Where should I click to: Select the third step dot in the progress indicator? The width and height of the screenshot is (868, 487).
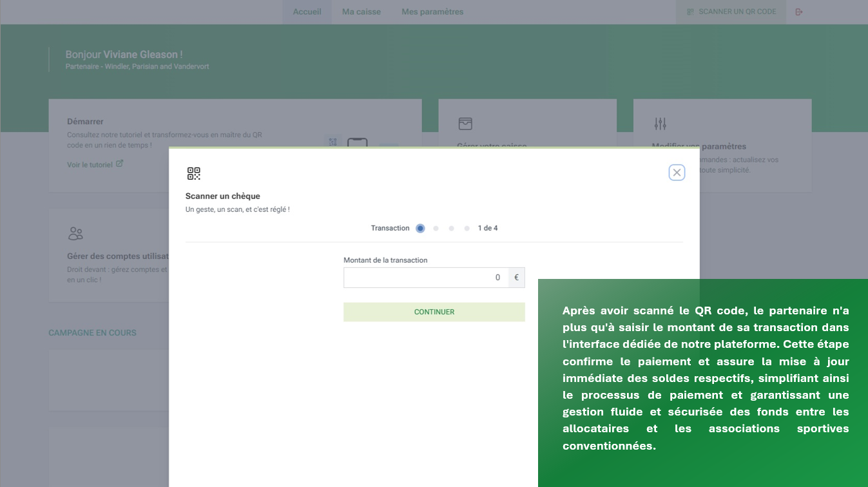pyautogui.click(x=451, y=228)
